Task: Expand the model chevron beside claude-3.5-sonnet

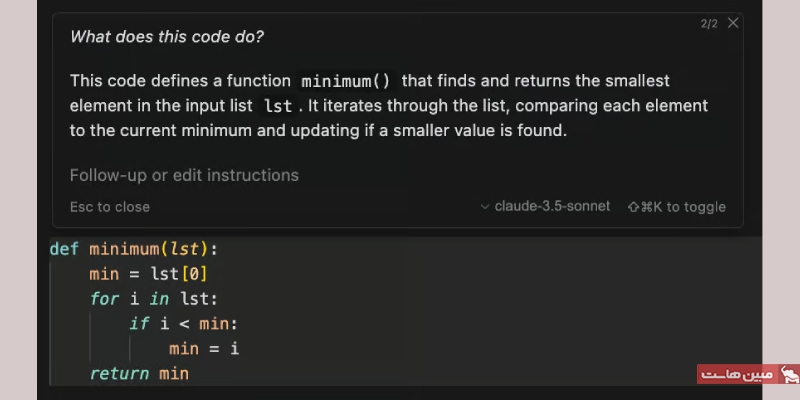Action: pos(485,207)
